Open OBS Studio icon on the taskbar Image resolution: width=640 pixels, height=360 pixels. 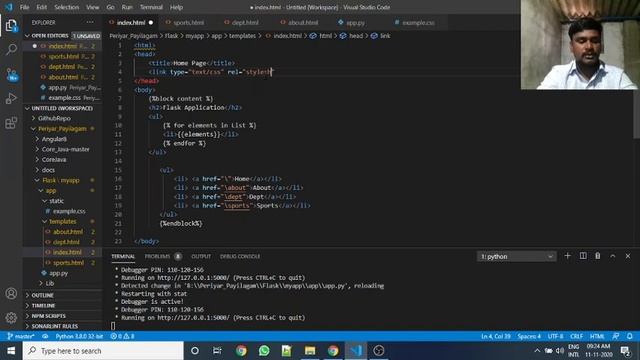tap(379, 351)
